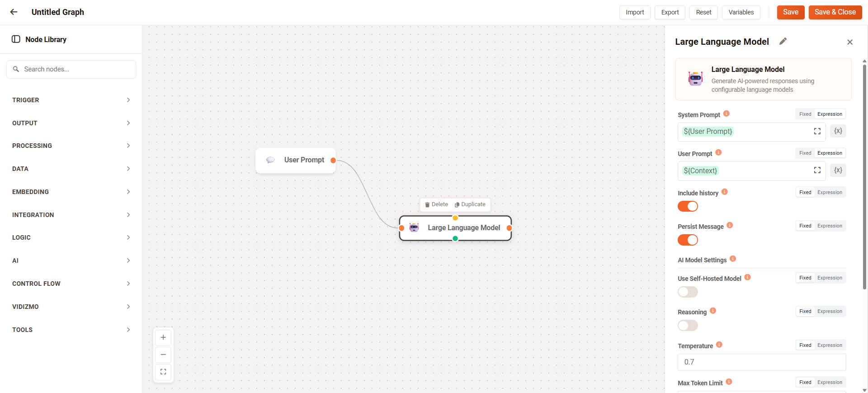This screenshot has width=868, height=393.
Task: Zoom in on the canvas
Action: (x=163, y=337)
